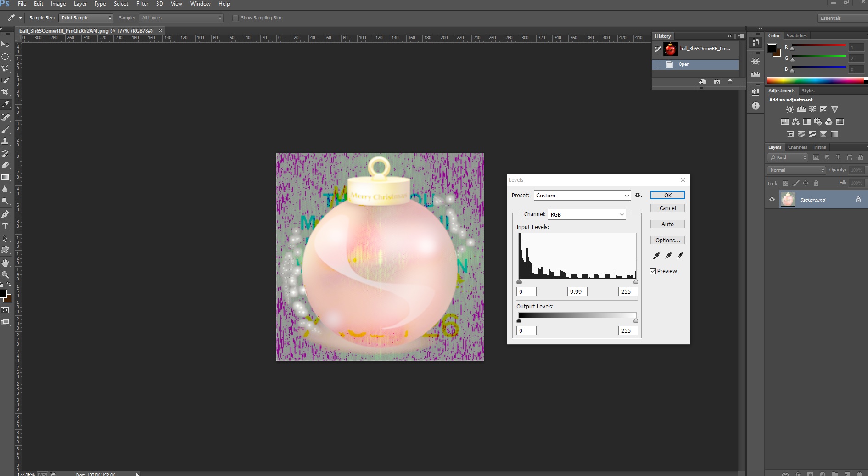Open the Image menu
This screenshot has width=868, height=476.
pyautogui.click(x=58, y=4)
